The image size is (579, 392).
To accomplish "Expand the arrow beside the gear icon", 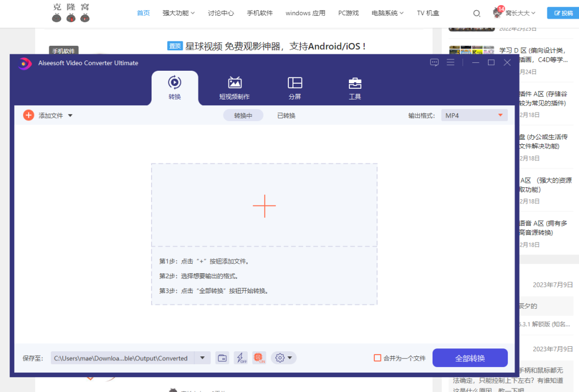I will (x=290, y=358).
